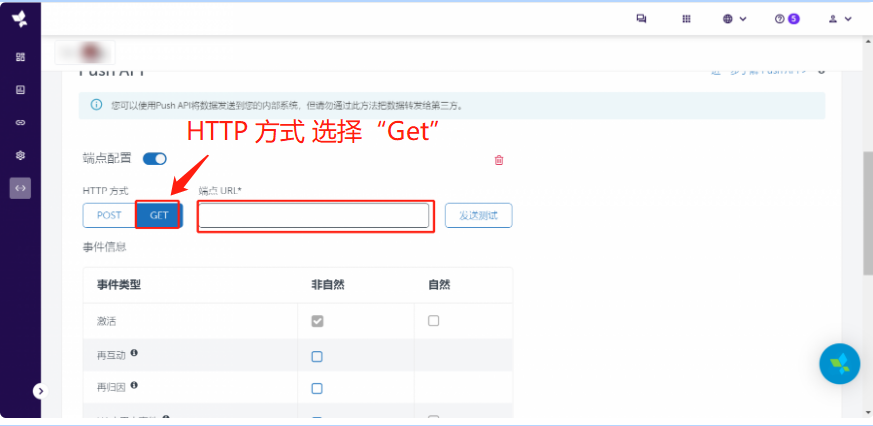
Task: Select the highlighted API arrows icon in the sidebar
Action: [21, 188]
